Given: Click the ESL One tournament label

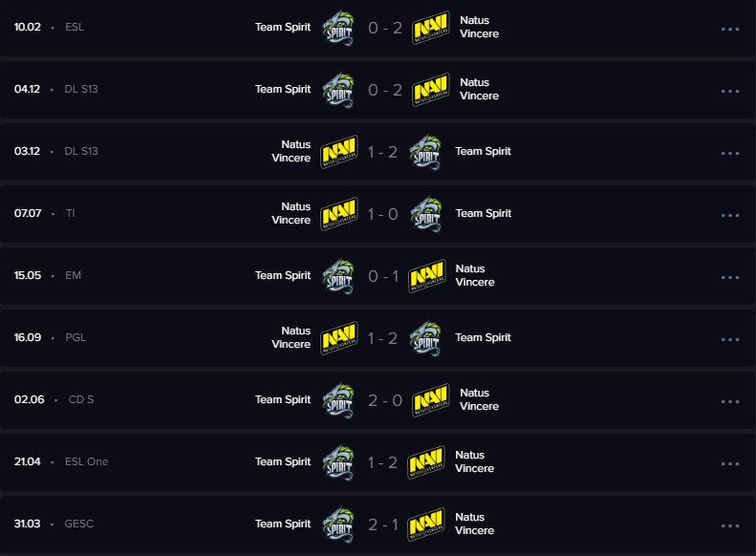Looking at the screenshot, I should (86, 462).
